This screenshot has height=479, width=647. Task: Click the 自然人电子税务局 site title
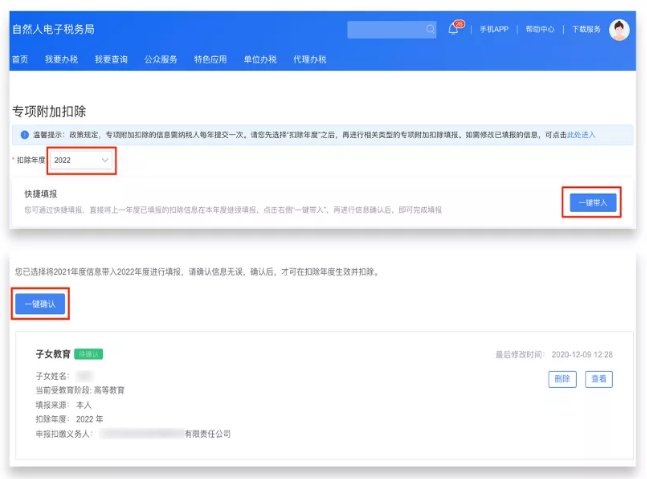click(53, 29)
